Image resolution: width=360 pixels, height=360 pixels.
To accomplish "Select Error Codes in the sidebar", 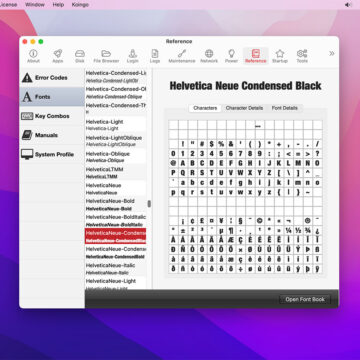I will coord(52,78).
